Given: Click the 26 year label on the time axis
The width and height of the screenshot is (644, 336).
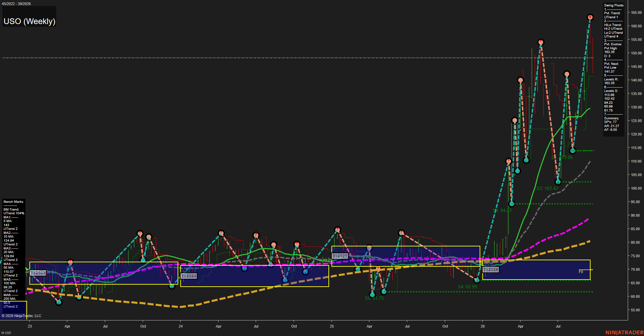Looking at the screenshot, I should pyautogui.click(x=483, y=326).
